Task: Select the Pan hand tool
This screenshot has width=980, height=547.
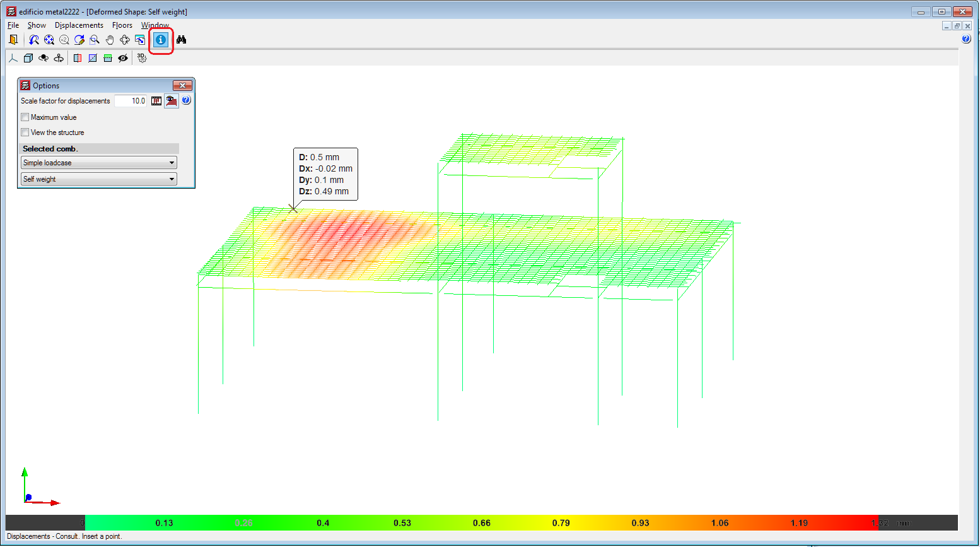Action: pyautogui.click(x=110, y=40)
